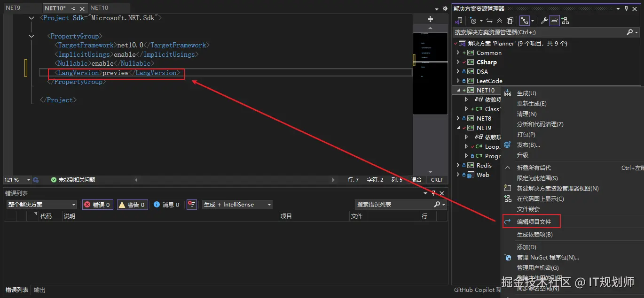The height and width of the screenshot is (298, 644).
Task: Choose 在代码图上显示(C)
Action: pyautogui.click(x=540, y=199)
